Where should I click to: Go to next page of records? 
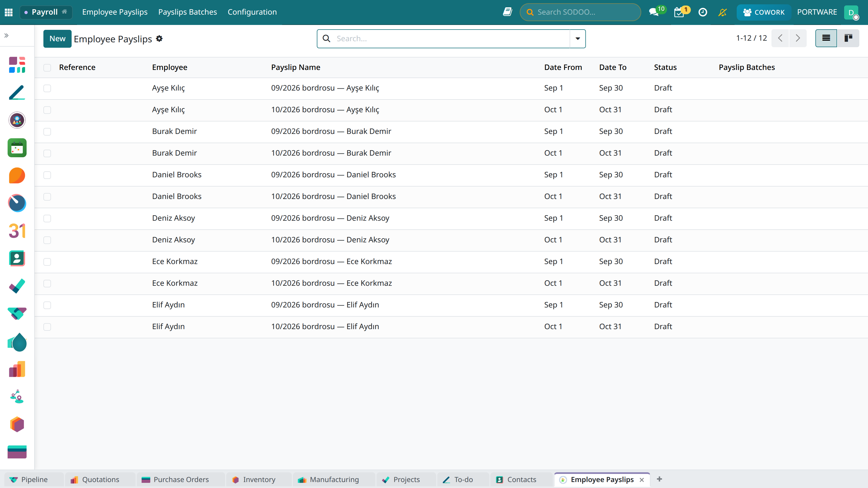tap(798, 38)
